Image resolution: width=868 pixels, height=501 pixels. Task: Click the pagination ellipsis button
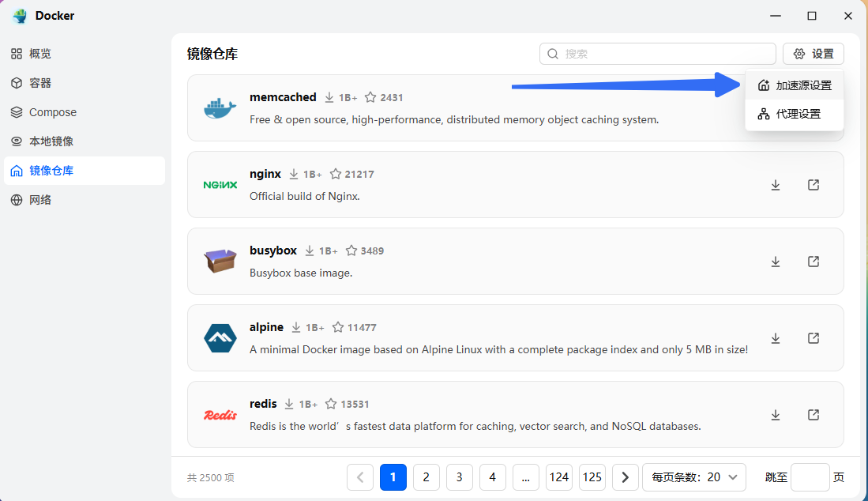point(526,477)
